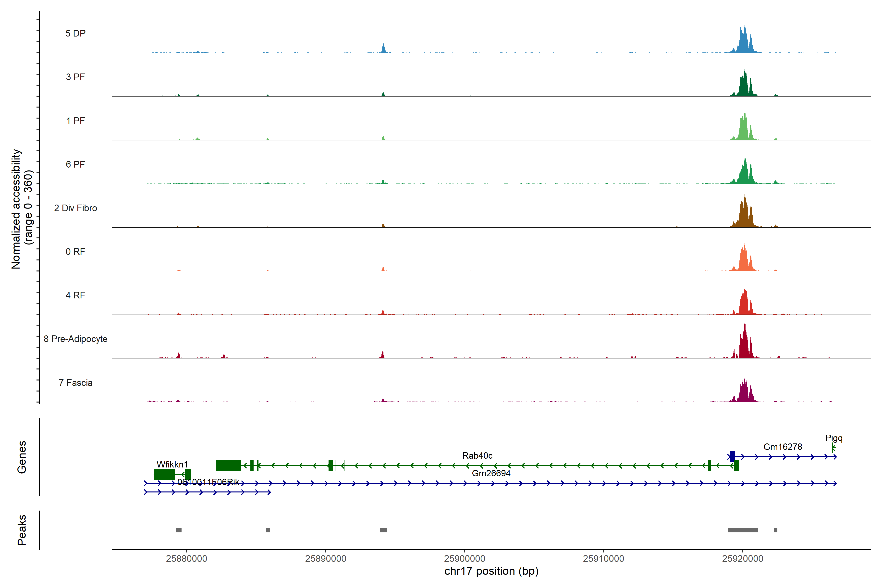This screenshot has height=588, width=882.
Task: Click the 7 Fascia track label
Action: click(x=75, y=383)
